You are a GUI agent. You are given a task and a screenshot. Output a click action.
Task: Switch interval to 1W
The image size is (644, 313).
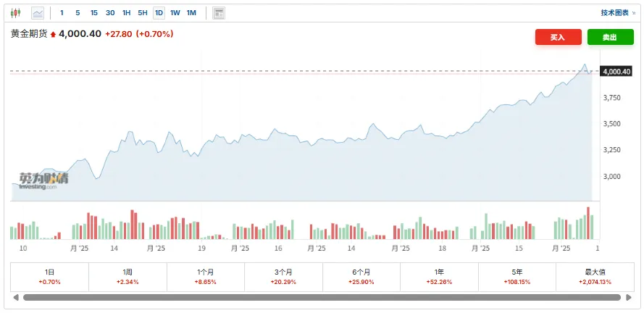click(x=175, y=13)
